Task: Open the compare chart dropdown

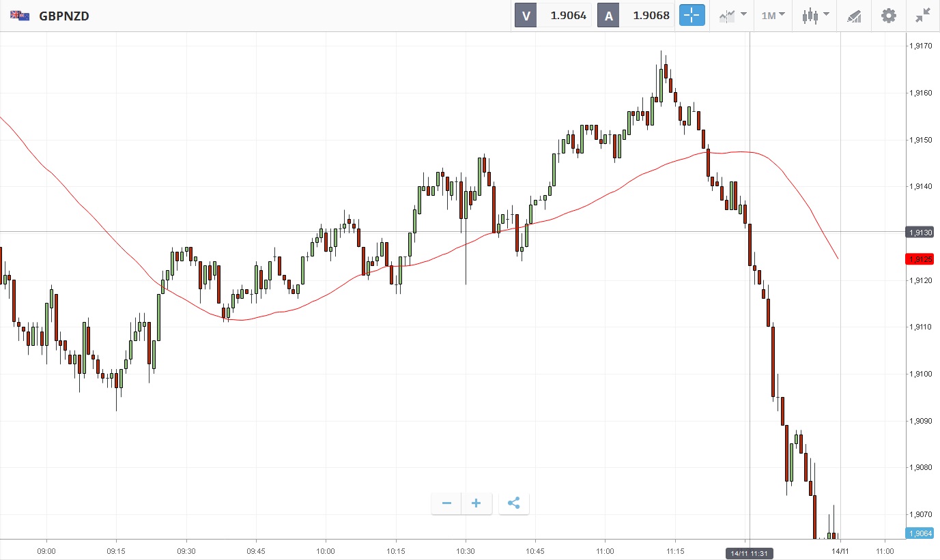Action: [x=733, y=15]
